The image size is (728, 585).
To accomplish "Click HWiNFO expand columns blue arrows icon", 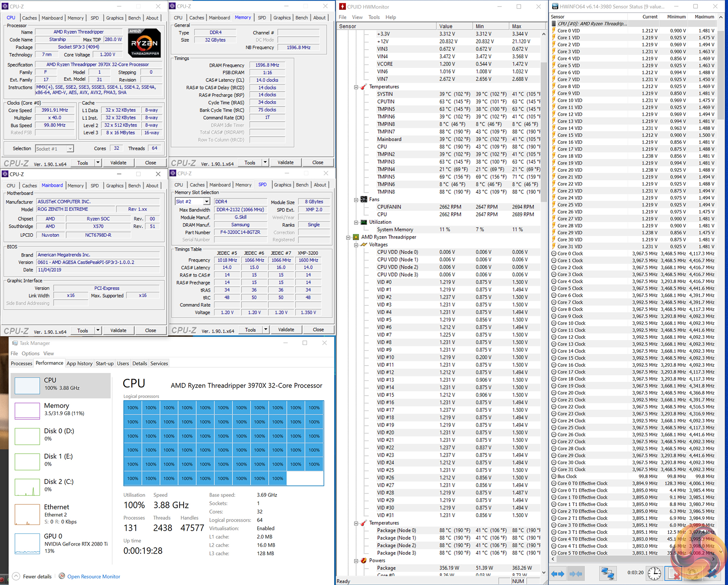I will (558, 574).
